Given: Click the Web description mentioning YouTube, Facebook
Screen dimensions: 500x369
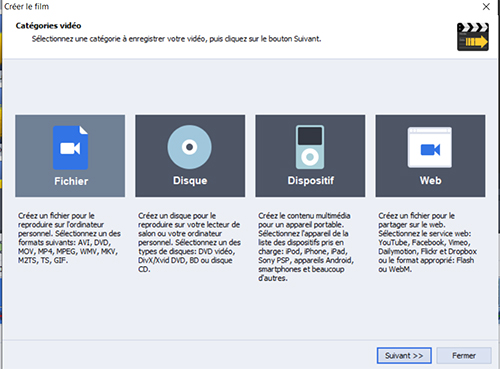Looking at the screenshot, I should tap(428, 242).
